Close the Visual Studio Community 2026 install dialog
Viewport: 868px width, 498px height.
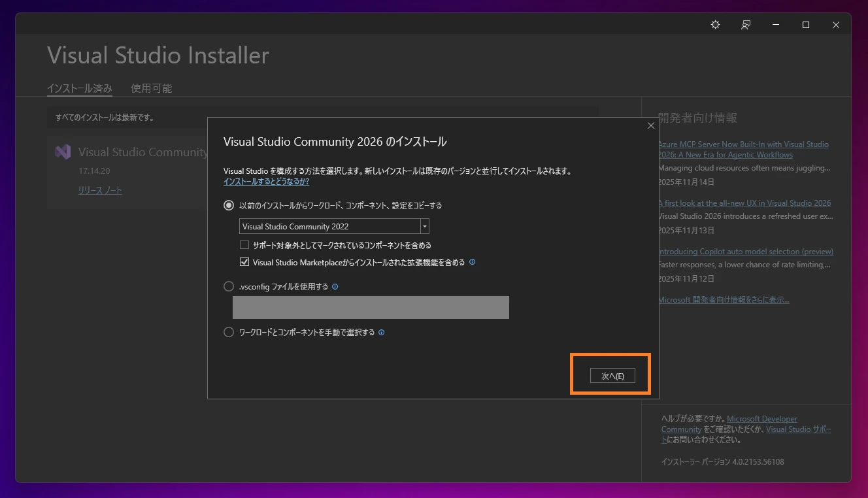click(x=650, y=125)
